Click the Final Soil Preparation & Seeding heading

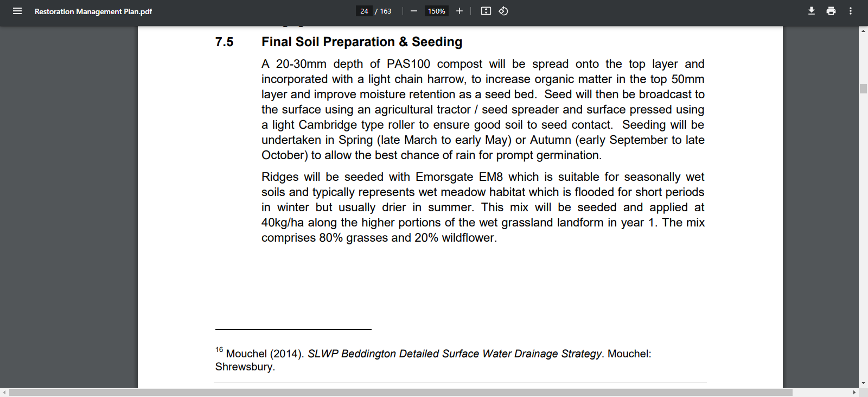click(x=362, y=42)
